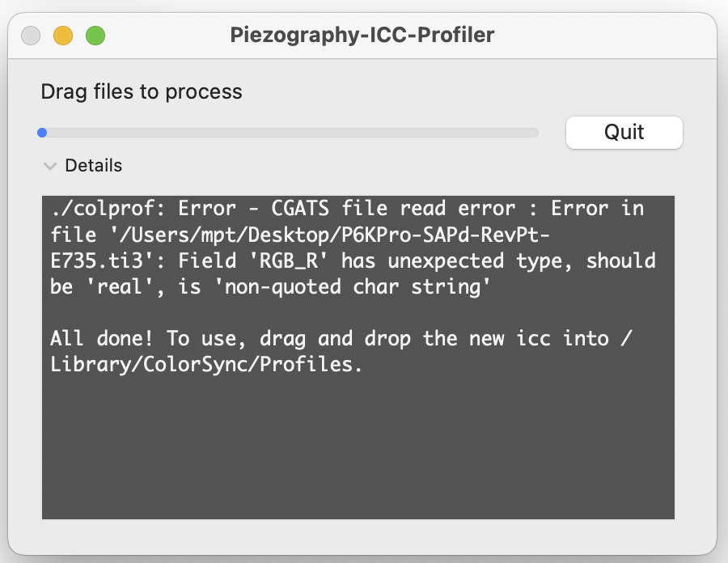
Task: Close window with the gray button
Action: click(x=31, y=36)
